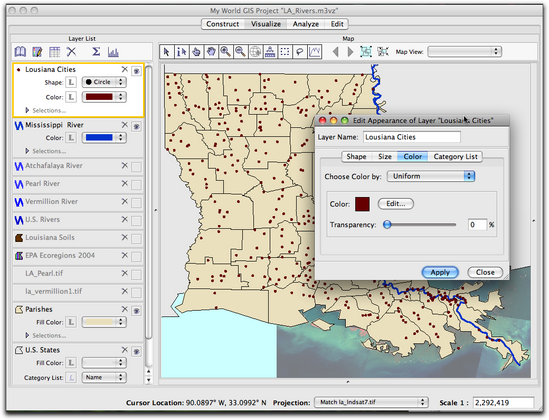Go to previous map view arrow

pos(335,52)
